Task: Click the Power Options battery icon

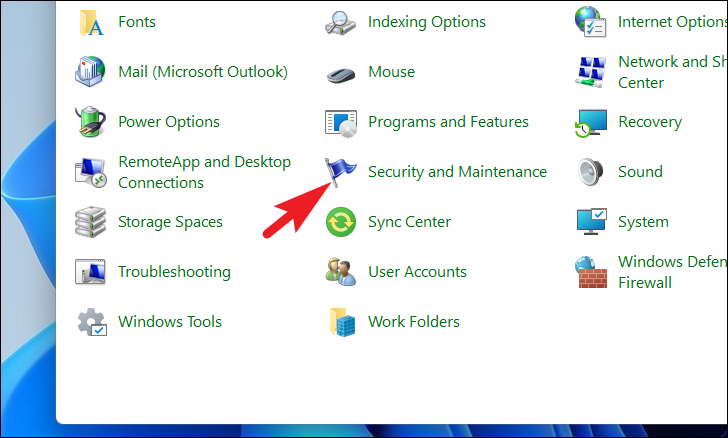Action: point(91,122)
